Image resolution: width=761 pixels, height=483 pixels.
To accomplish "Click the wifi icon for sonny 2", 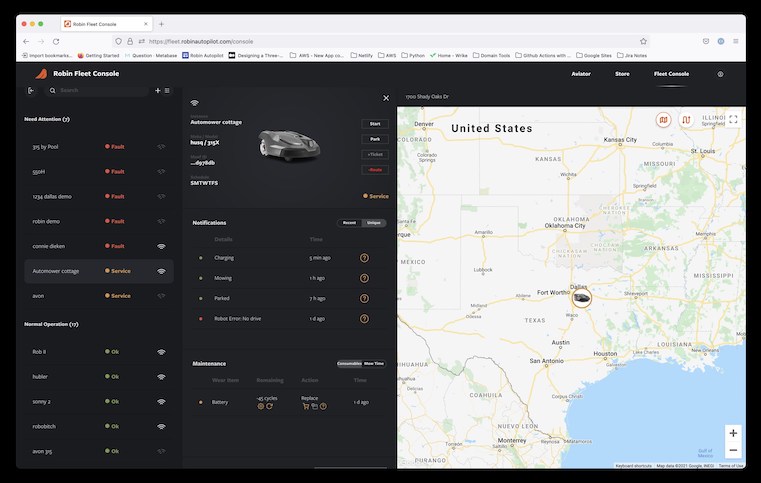I will click(161, 402).
